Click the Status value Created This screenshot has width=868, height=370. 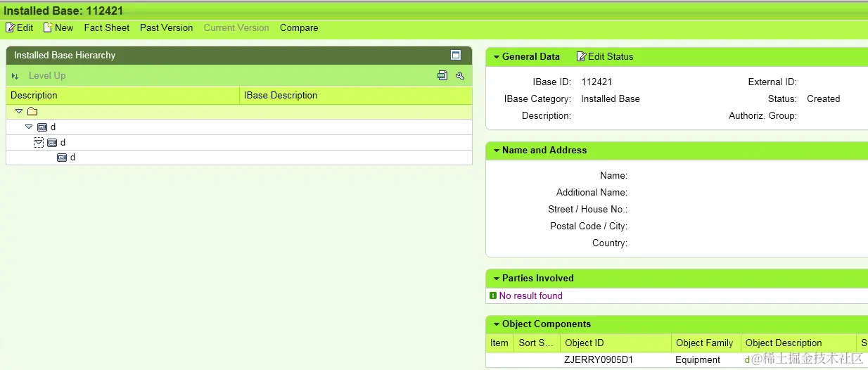824,98
